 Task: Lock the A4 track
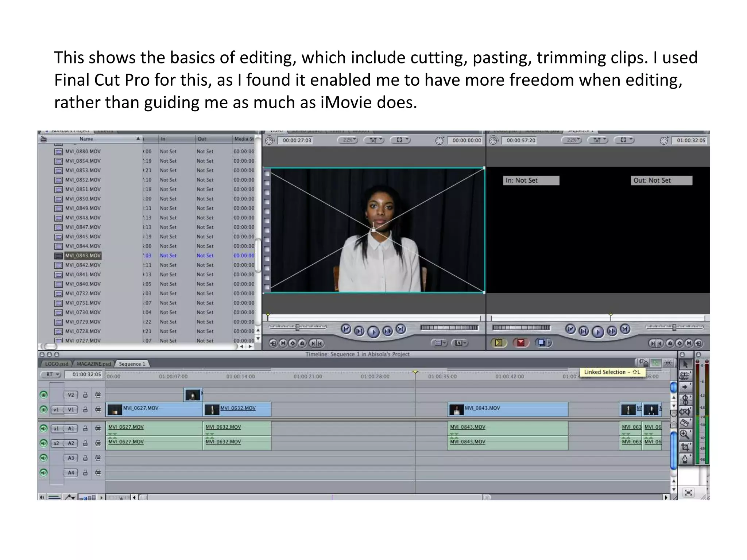pos(85,472)
